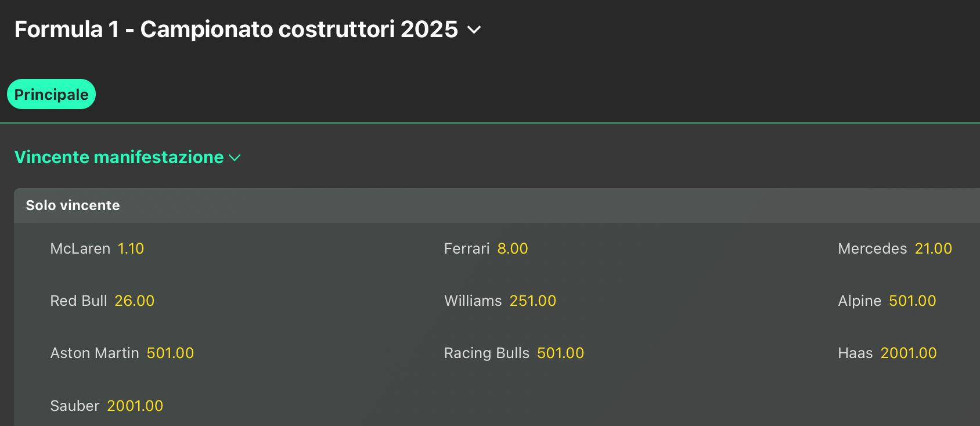Select McLaren at odds 1.10
The width and height of the screenshot is (980, 426).
[x=131, y=249]
